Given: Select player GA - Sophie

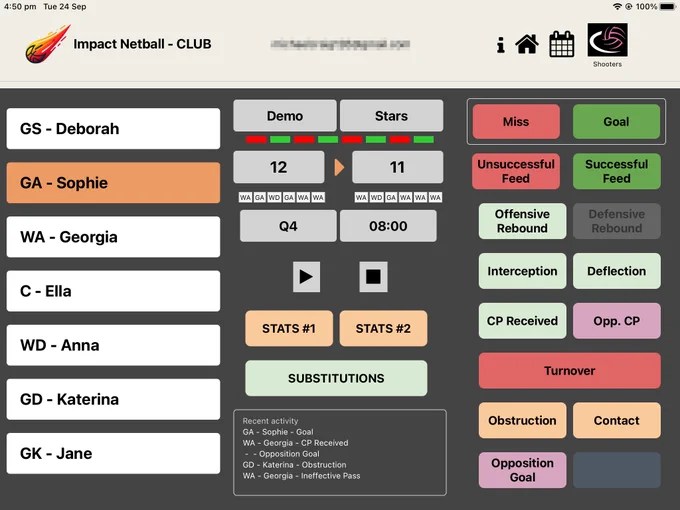Looking at the screenshot, I should [x=113, y=183].
